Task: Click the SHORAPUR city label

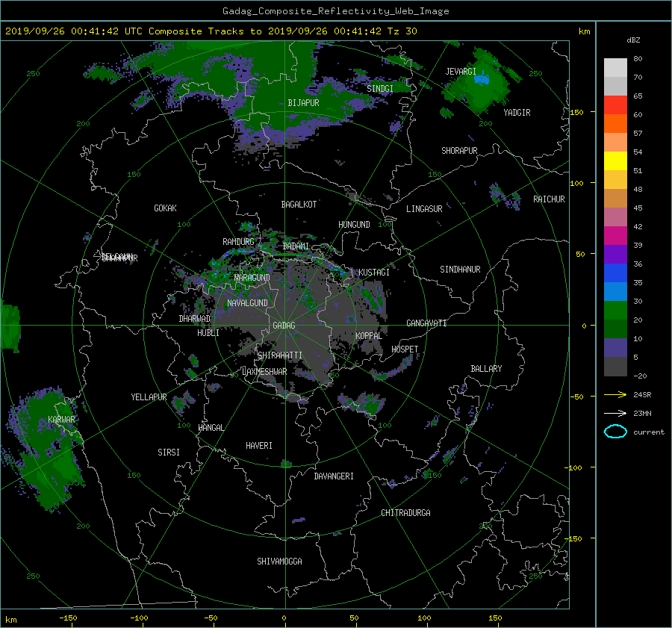Action: (x=459, y=151)
